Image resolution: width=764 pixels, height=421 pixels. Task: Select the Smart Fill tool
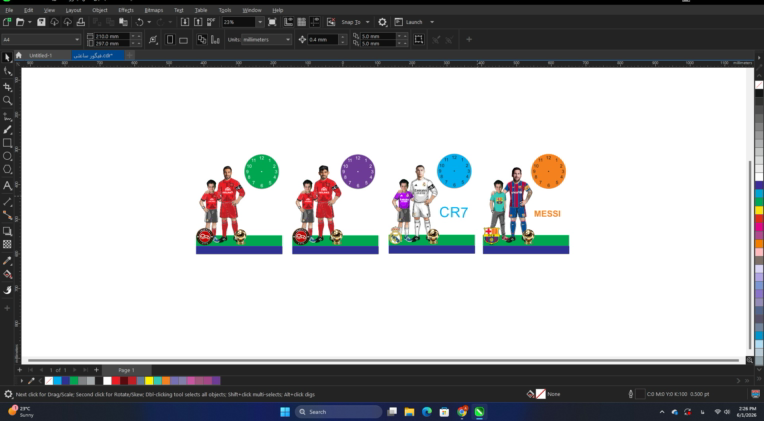pos(7,290)
